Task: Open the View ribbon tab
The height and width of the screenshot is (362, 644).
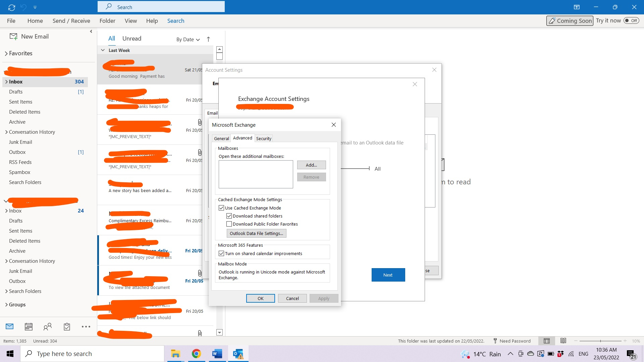Action: pos(130,21)
